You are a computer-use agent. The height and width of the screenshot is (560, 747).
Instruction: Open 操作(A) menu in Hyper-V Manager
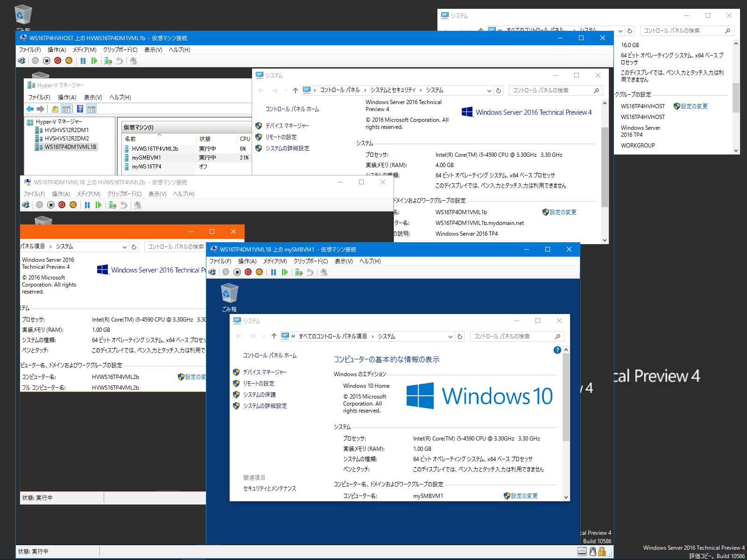[x=67, y=98]
